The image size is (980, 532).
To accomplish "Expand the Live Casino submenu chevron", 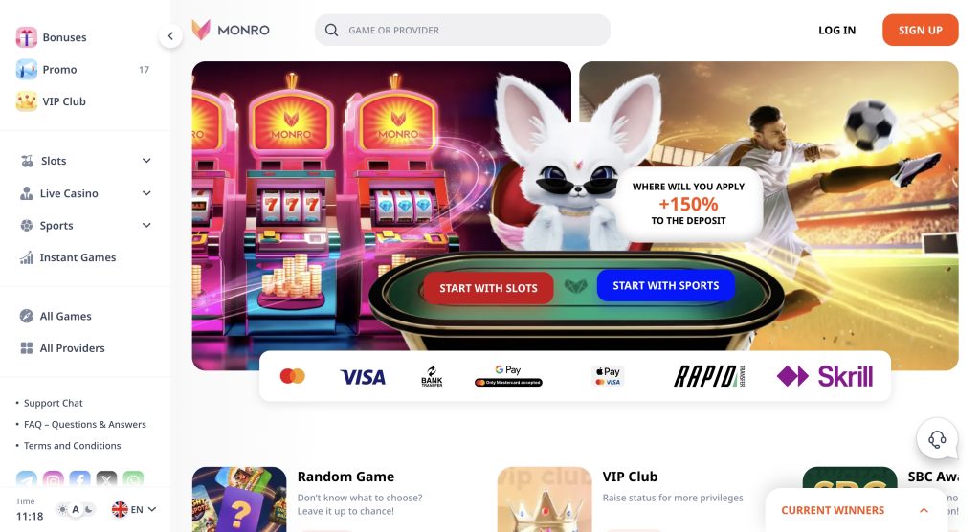I will click(146, 193).
